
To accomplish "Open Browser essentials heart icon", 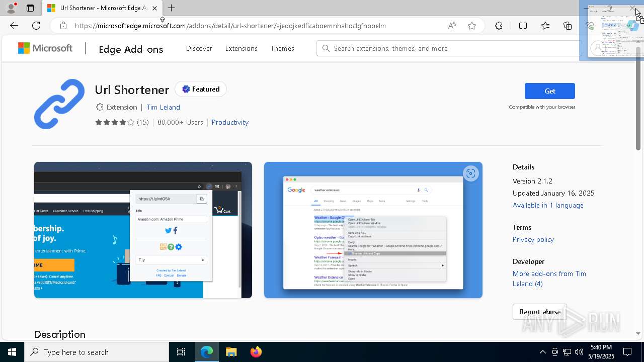I will (590, 26).
